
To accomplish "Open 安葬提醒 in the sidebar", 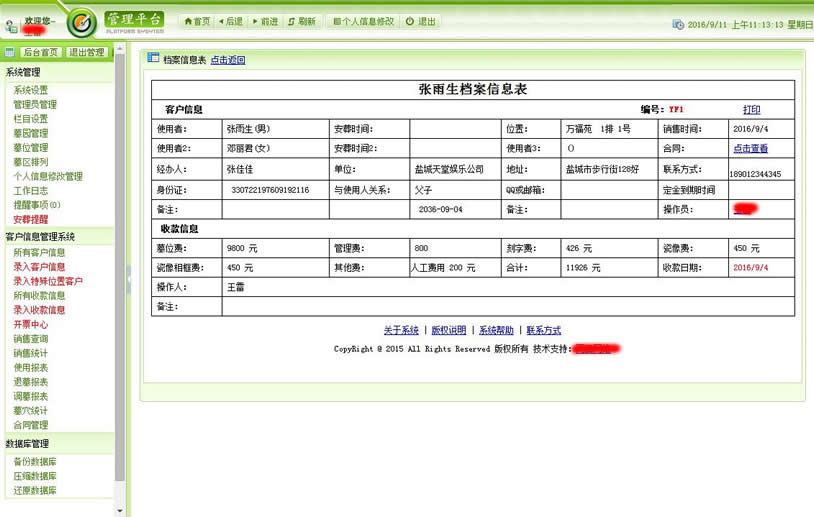I will [x=30, y=218].
